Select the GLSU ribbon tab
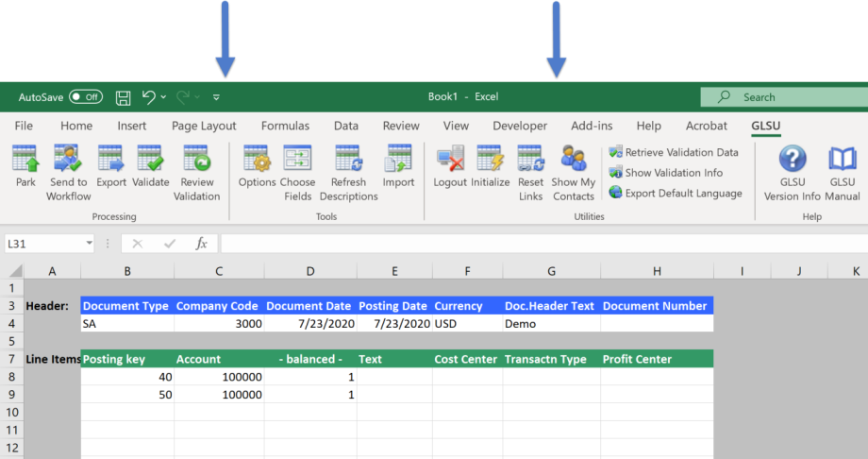 click(x=765, y=126)
